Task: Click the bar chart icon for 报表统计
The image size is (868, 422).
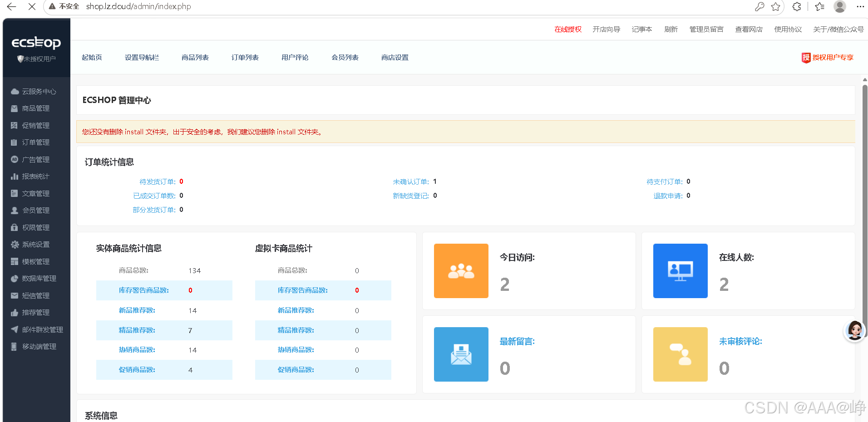Action: (x=15, y=177)
